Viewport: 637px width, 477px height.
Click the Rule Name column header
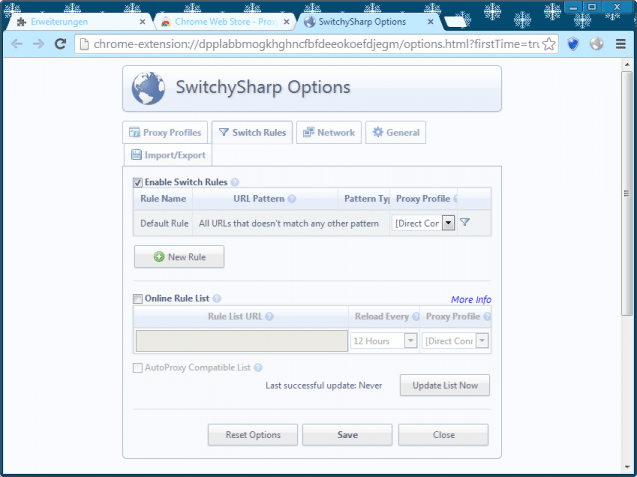[x=163, y=199]
